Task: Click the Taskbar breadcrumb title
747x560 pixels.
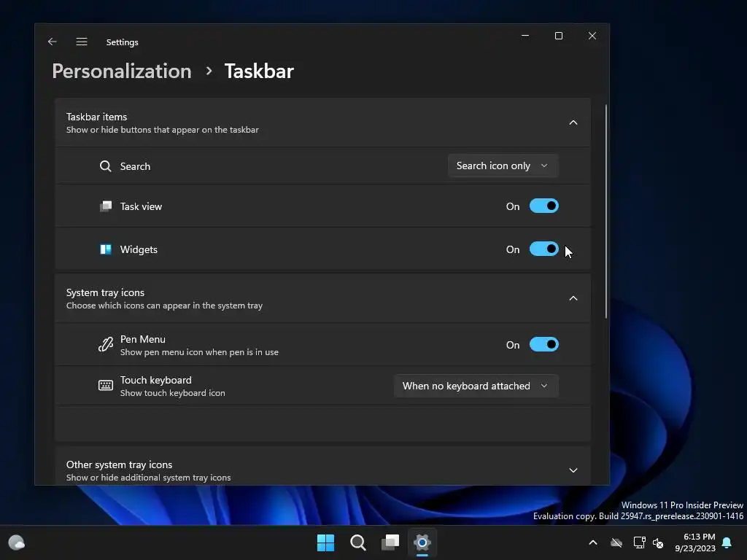Action: coord(259,71)
